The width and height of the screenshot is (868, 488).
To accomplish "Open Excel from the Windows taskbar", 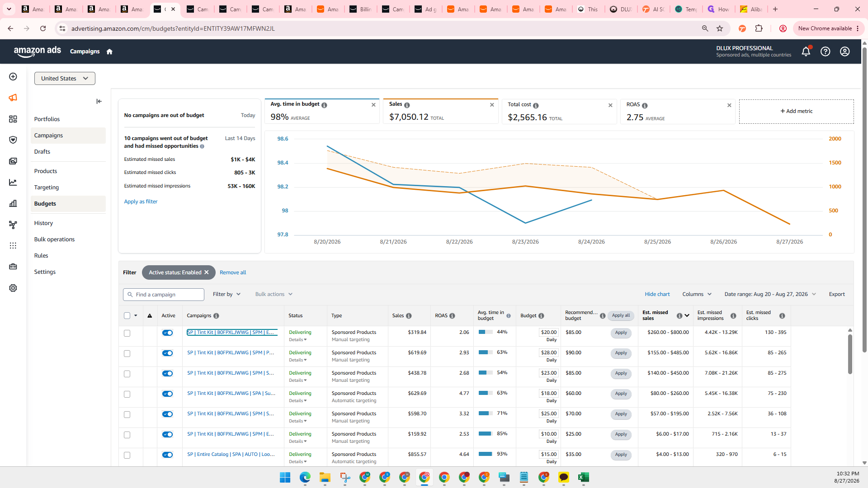I will click(583, 477).
